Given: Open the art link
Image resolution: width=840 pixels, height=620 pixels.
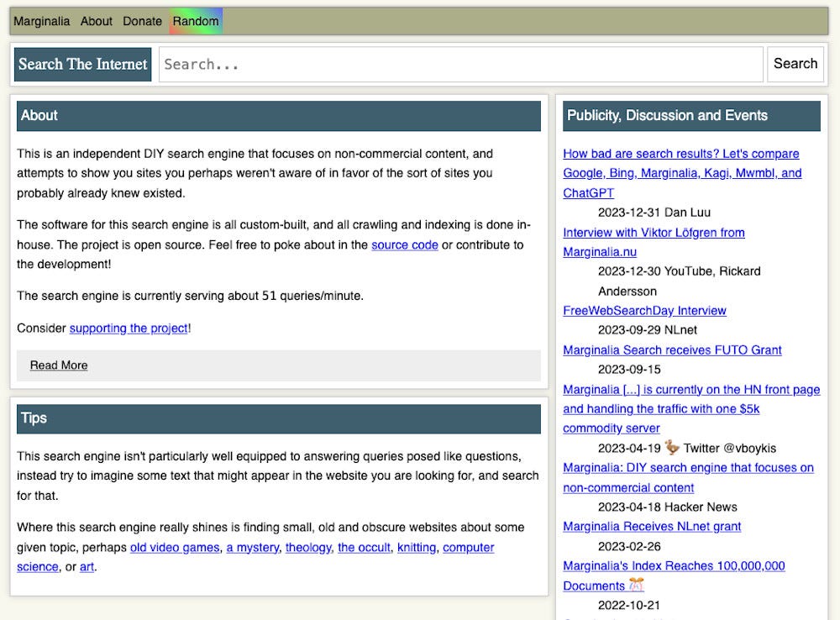Looking at the screenshot, I should 87,567.
